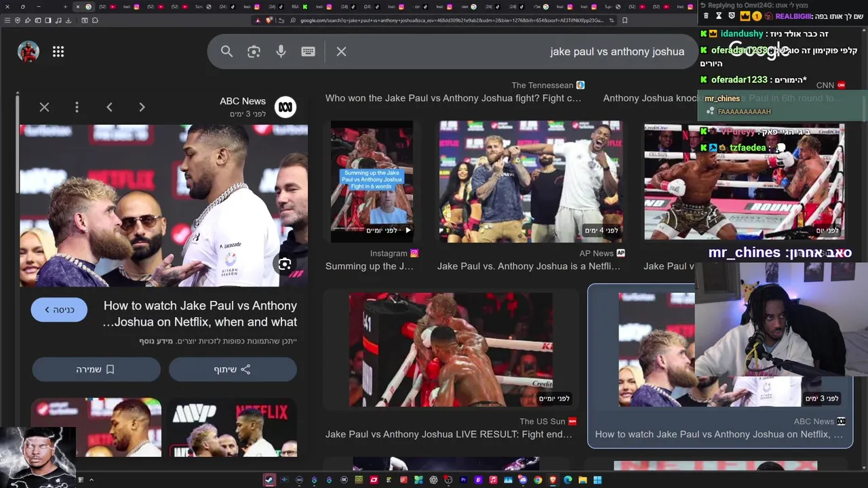
Task: Start voice search with microphone icon
Action: point(281,52)
